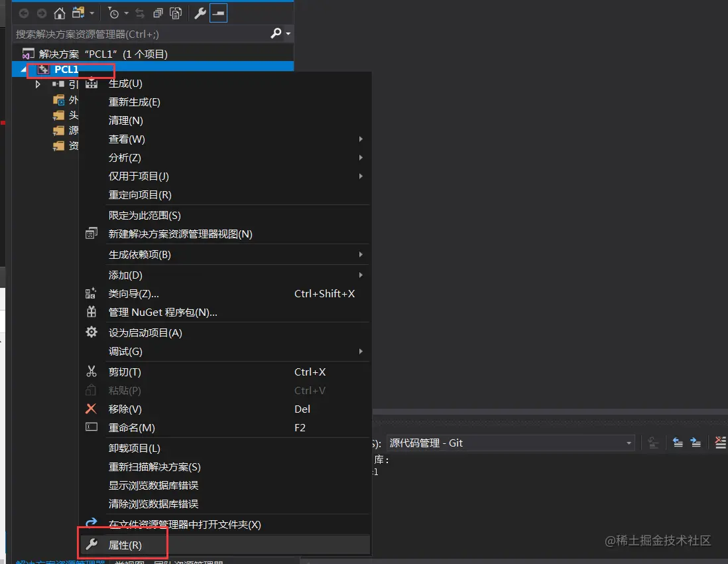728x564 pixels.
Task: Click the rename box icon
Action: 91,427
